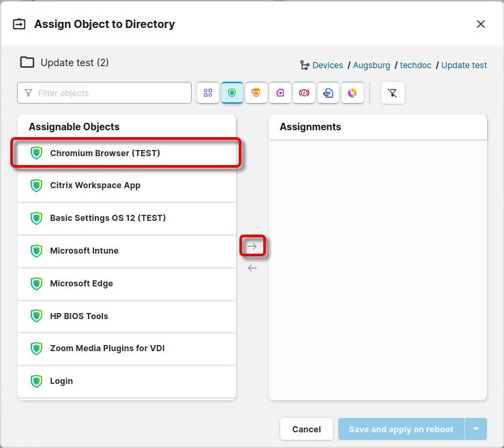Click the Cancel button

pyautogui.click(x=306, y=430)
